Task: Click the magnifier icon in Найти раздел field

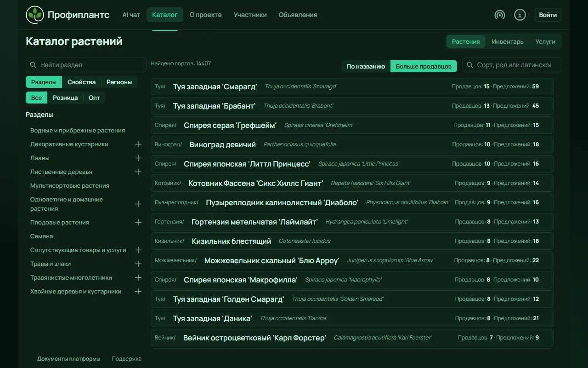Action: tap(33, 65)
